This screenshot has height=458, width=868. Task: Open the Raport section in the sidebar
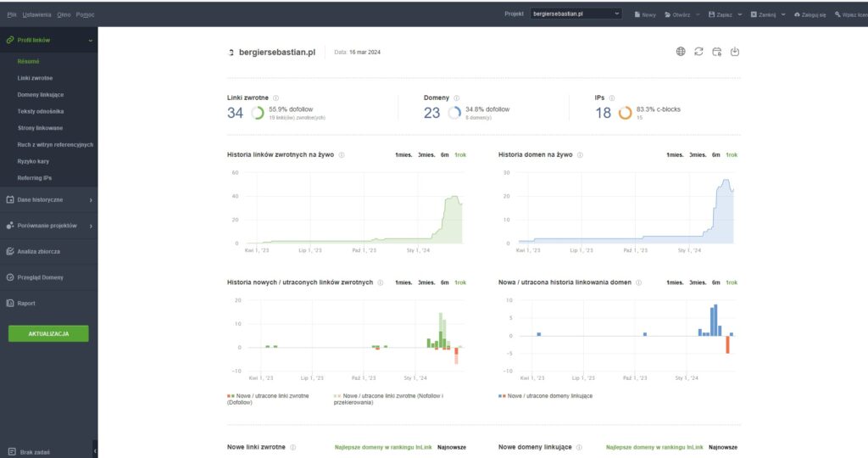[26, 303]
